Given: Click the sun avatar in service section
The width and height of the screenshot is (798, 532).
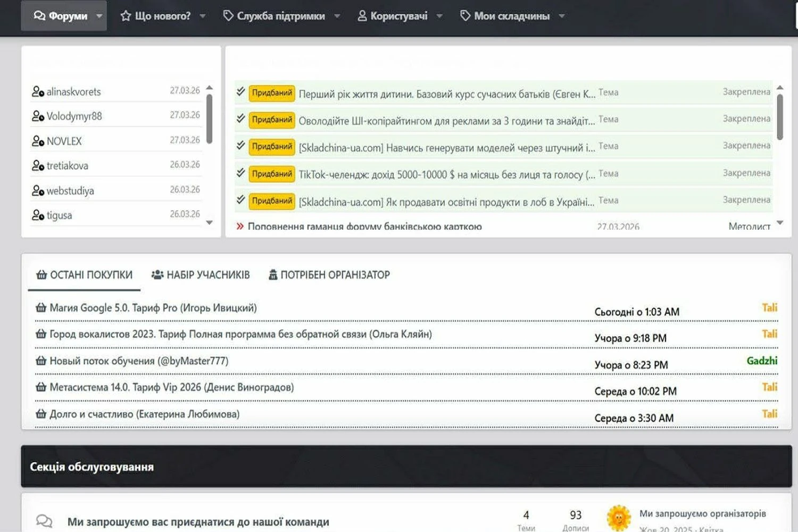Looking at the screenshot, I should (619, 518).
